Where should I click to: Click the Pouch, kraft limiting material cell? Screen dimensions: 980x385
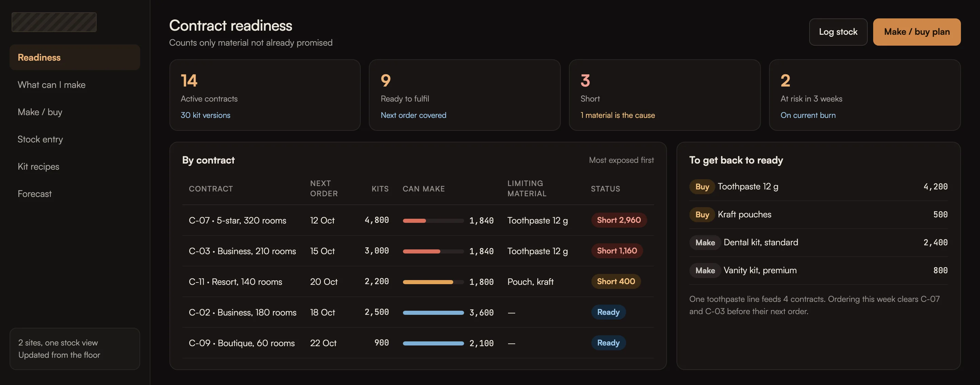click(530, 282)
